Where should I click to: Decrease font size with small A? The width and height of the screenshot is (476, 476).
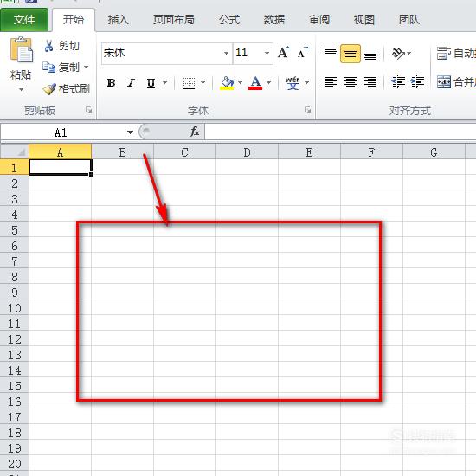tap(303, 53)
